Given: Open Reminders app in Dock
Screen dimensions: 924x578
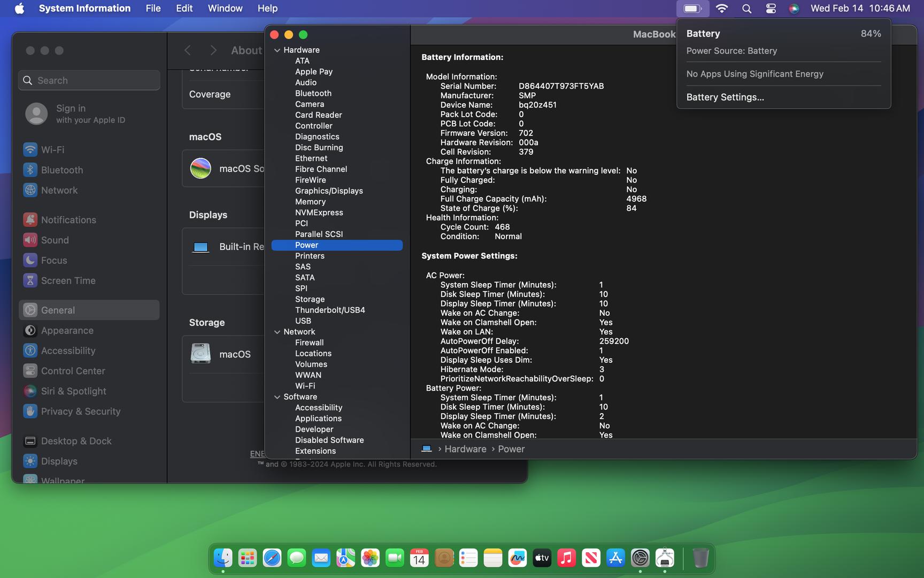Looking at the screenshot, I should click(468, 558).
